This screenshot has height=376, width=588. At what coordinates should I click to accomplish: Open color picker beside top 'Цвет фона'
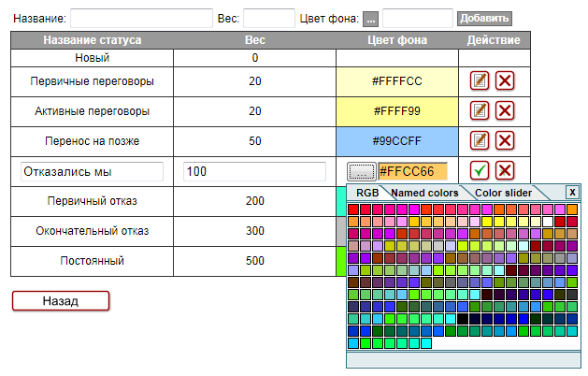(370, 19)
